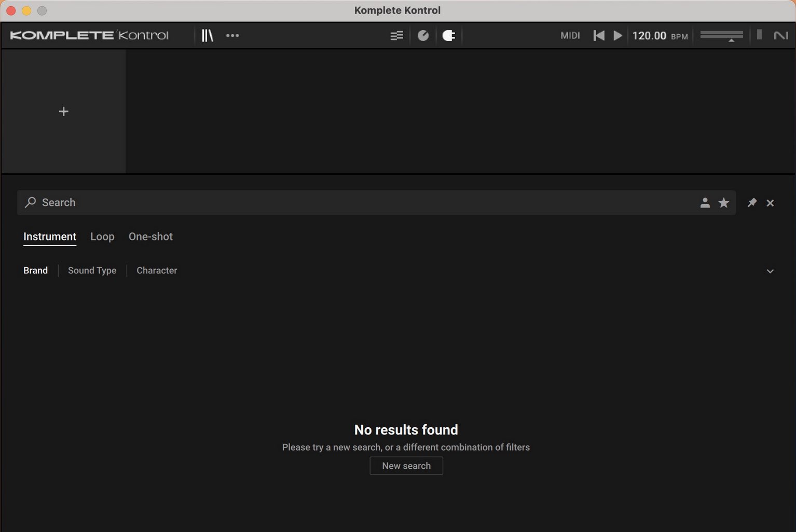
Task: Close the browser panel with X
Action: coord(770,203)
